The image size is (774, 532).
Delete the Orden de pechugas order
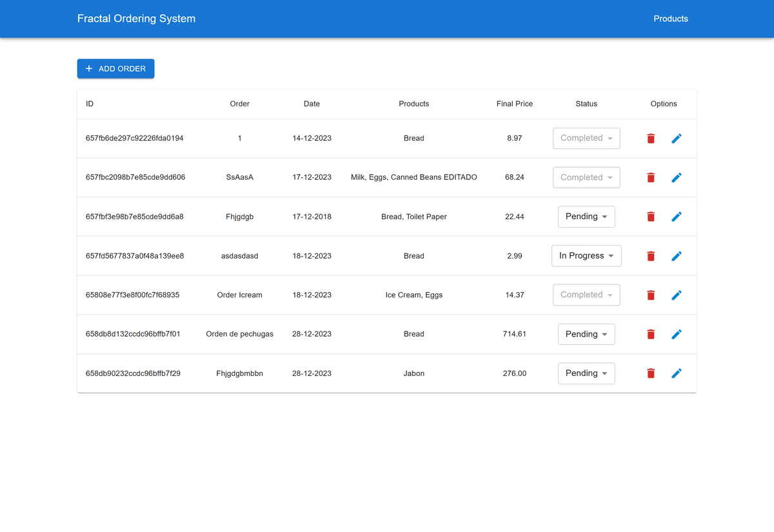651,334
